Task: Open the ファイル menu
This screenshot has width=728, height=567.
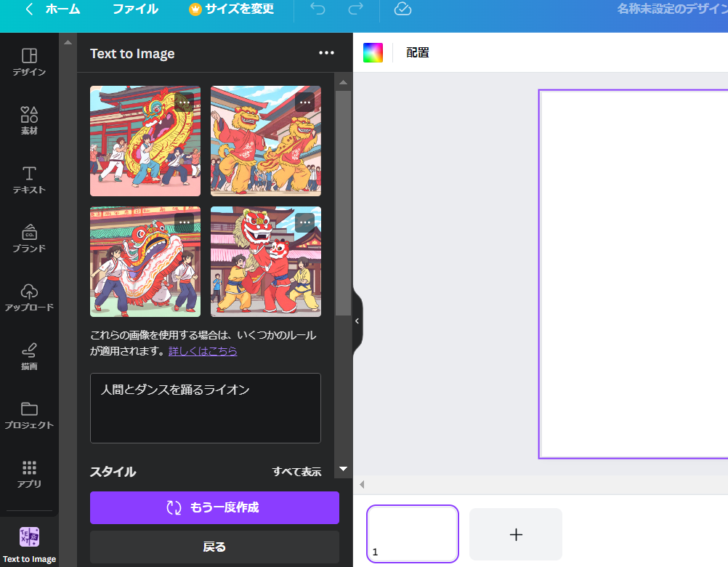Action: [135, 9]
